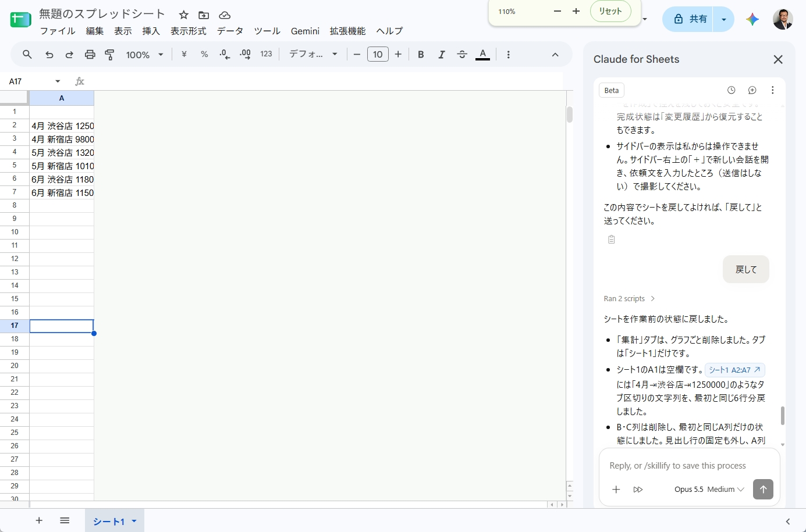The height and width of the screenshot is (532, 806).
Task: Open the 100% zoom dropdown
Action: (x=144, y=55)
